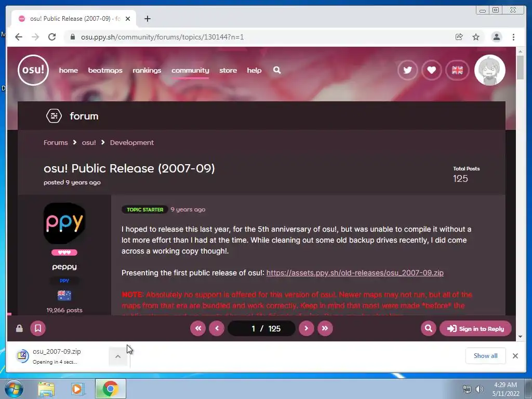Image resolution: width=532 pixels, height=399 pixels.
Task: Click the osu! logo
Action: (x=33, y=70)
